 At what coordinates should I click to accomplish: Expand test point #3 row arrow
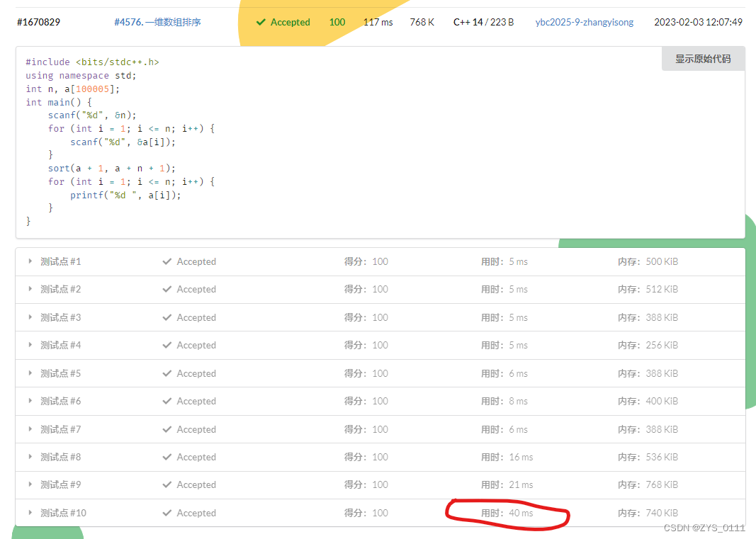coord(30,317)
